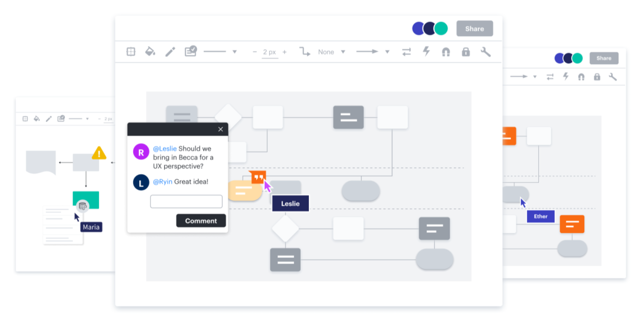The height and width of the screenshot is (322, 644).
Task: Click the orange comment marker on the canvas
Action: pyautogui.click(x=258, y=176)
